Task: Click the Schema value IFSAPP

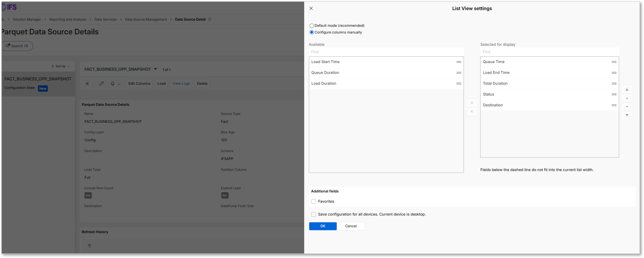Action: pyautogui.click(x=227, y=159)
